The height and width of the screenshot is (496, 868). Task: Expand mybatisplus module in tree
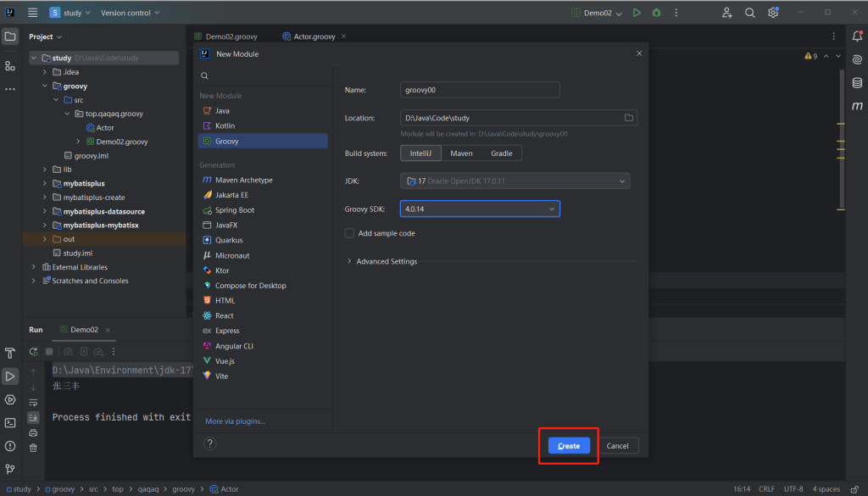(45, 183)
